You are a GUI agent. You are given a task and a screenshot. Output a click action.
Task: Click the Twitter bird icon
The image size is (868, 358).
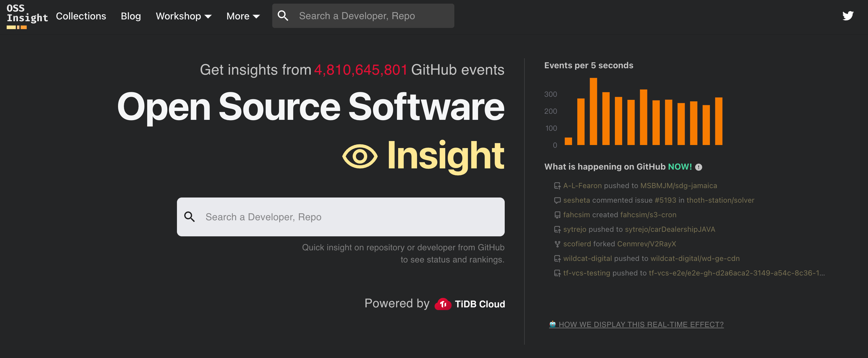847,16
